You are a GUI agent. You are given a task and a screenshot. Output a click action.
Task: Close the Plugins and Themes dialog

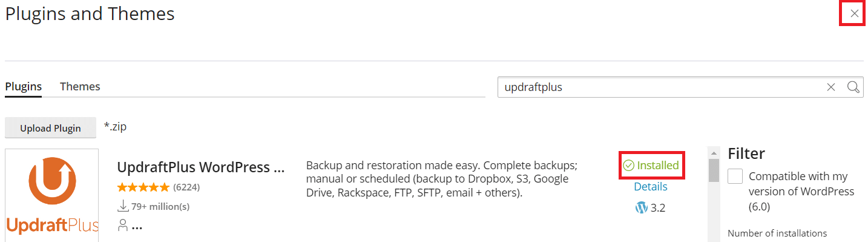coord(854,13)
